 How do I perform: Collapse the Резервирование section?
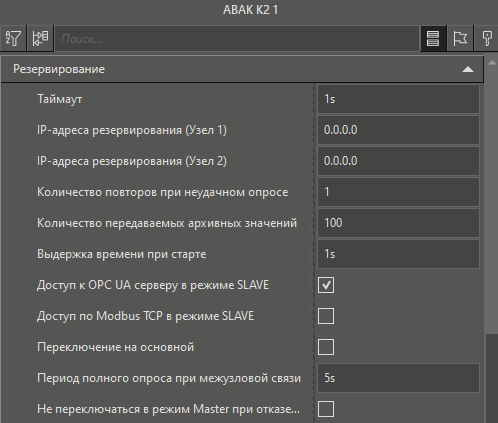point(468,69)
